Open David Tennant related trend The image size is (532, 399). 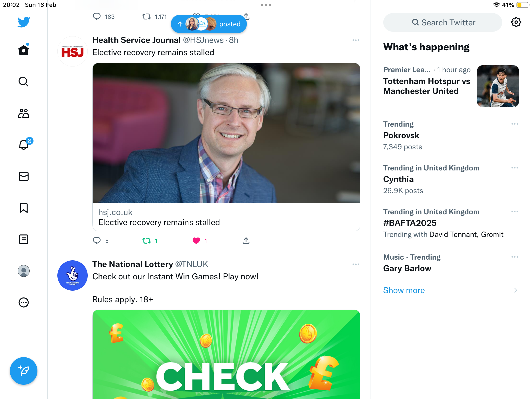[x=453, y=234]
